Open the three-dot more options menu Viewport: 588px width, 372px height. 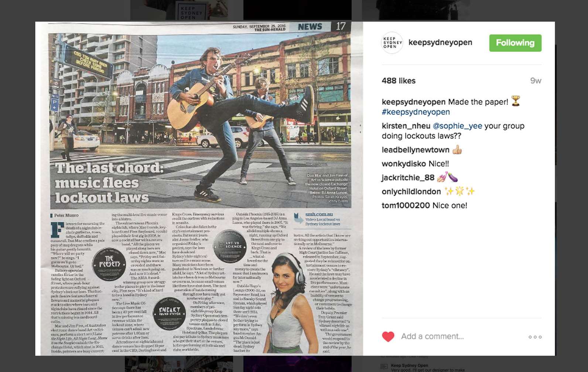point(535,337)
